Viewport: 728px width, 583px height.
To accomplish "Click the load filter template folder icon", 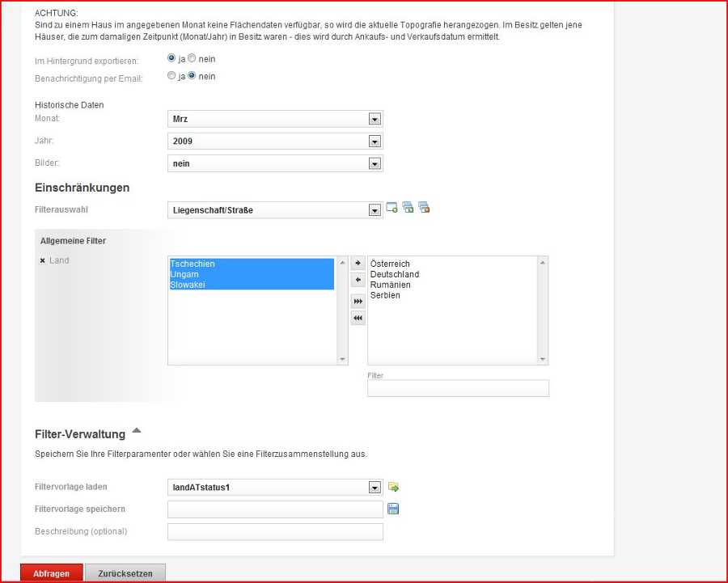I will click(394, 487).
